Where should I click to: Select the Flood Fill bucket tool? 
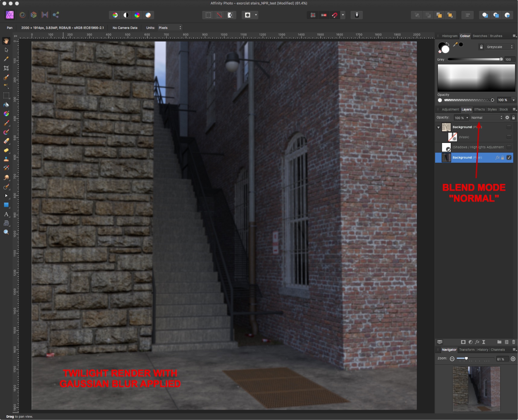6,105
